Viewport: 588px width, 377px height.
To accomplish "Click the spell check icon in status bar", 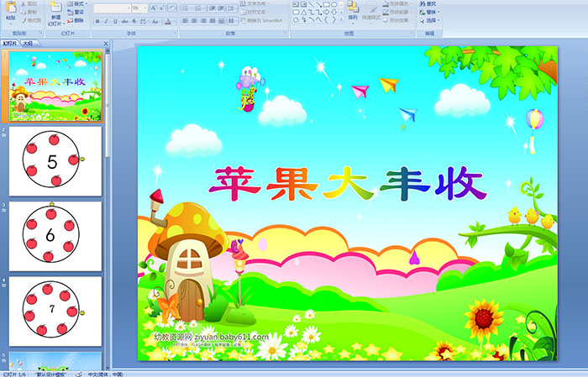I will [80, 374].
